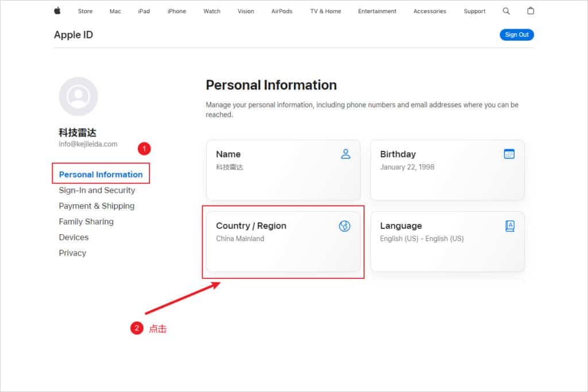The image size is (588, 392).
Task: Open the search icon in the navigation bar
Action: 506,10
